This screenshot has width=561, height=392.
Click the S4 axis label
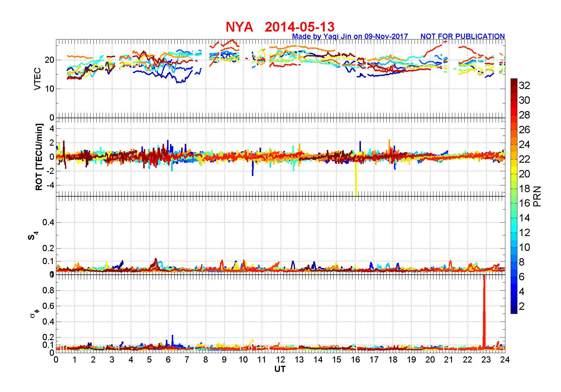[33, 236]
